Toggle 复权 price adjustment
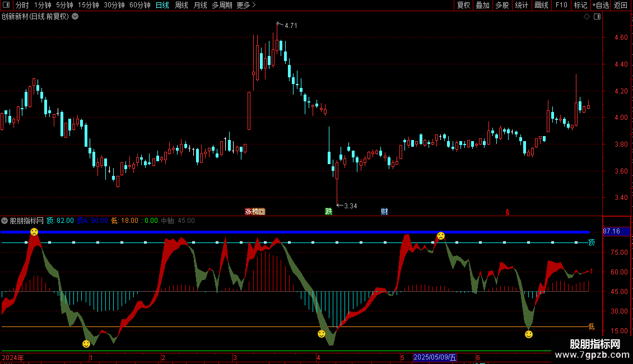633x364 pixels. [463, 5]
